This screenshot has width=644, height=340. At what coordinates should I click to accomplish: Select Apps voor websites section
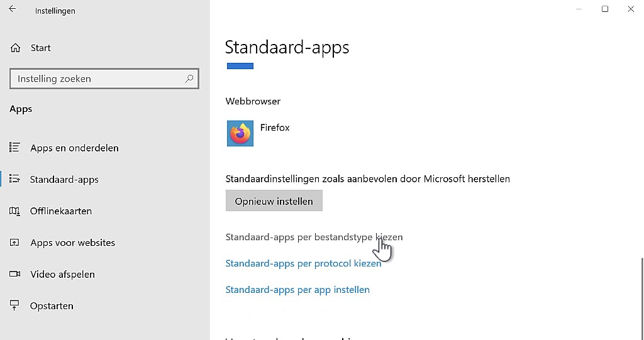click(x=72, y=243)
